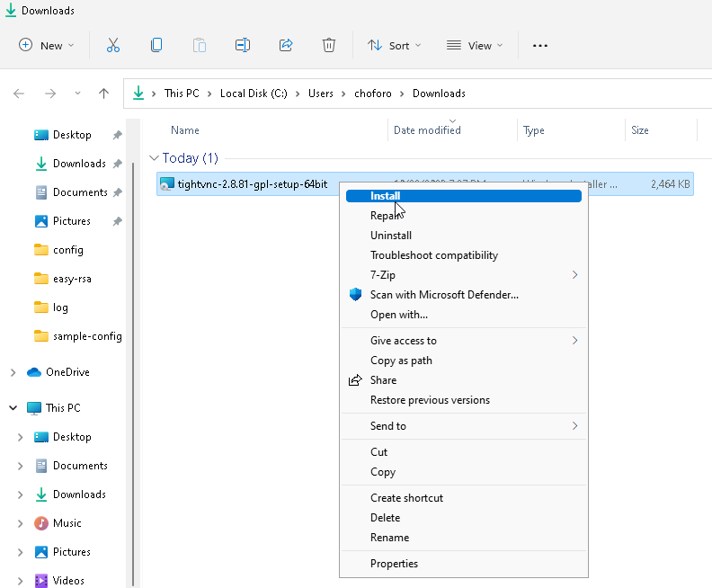
Task: Click This PC in address breadcrumb
Action: (x=182, y=94)
